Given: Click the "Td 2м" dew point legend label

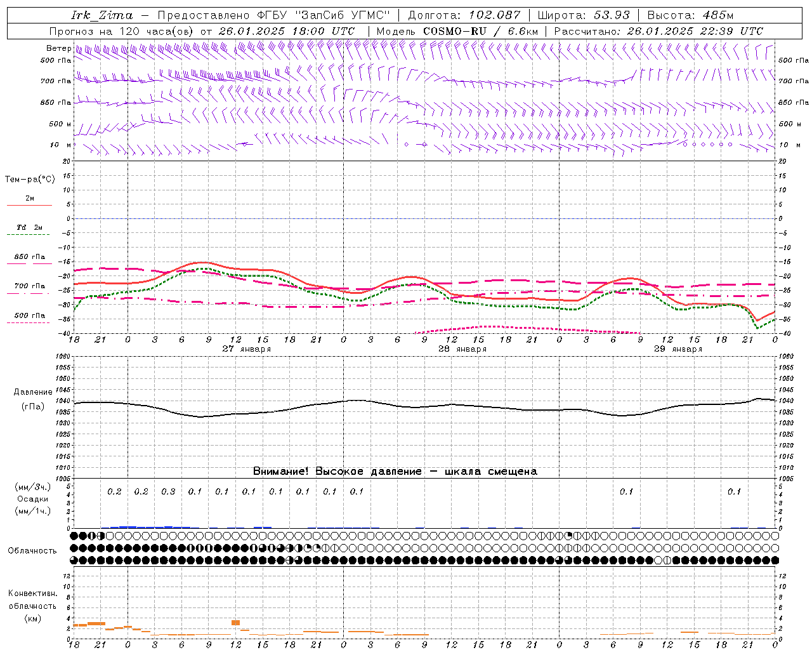Looking at the screenshot, I should (29, 227).
